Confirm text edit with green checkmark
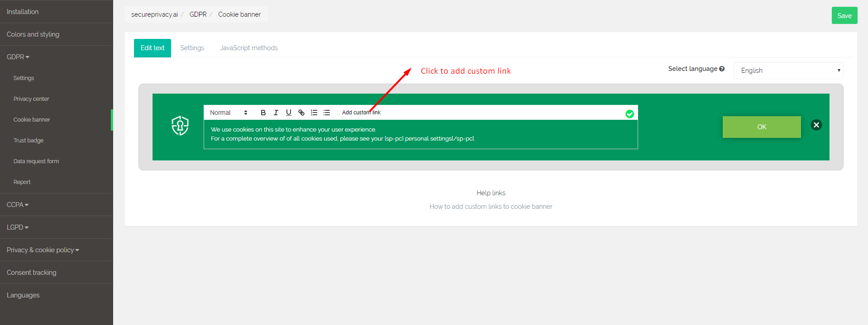868x325 pixels. [x=630, y=114]
